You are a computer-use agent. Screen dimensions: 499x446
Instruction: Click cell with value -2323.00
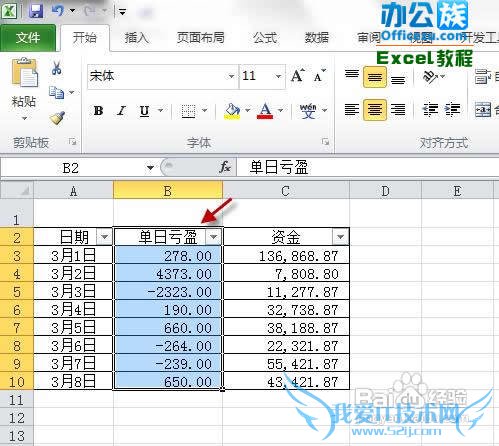[168, 292]
